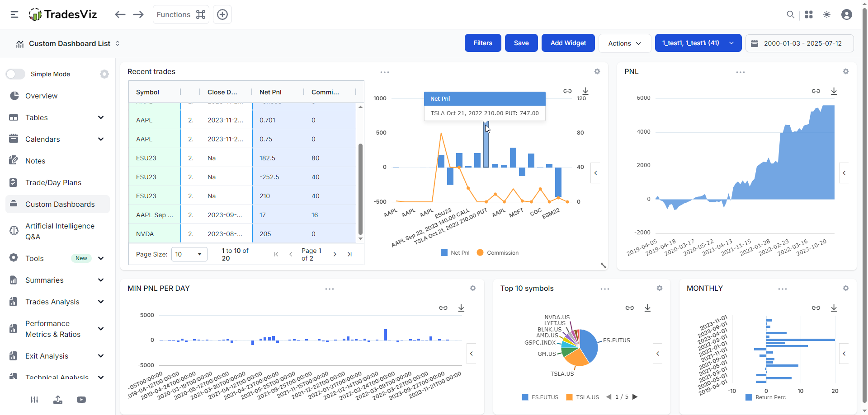The height and width of the screenshot is (415, 868).
Task: Show next legend page in pie chart
Action: 635,397
